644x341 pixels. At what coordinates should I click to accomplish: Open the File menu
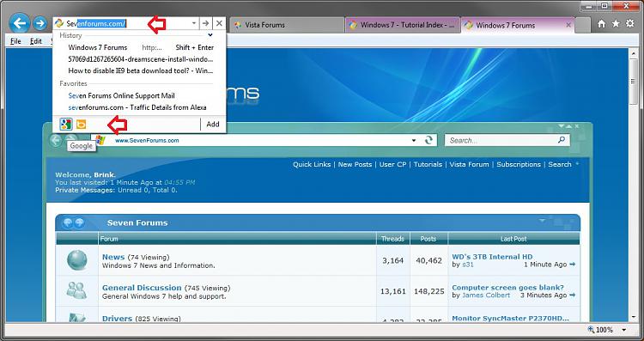[15, 41]
